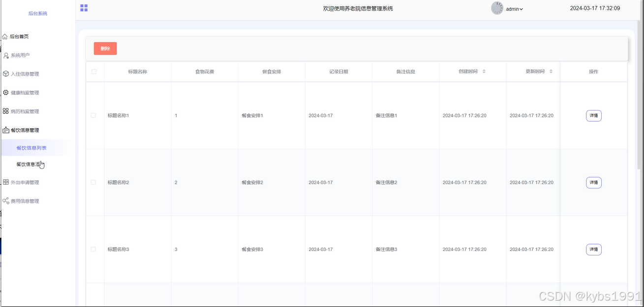Open 详情 for row 标题名称1

click(x=594, y=115)
